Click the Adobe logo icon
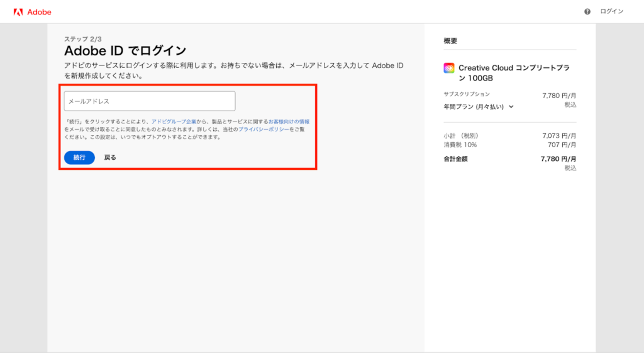 pos(18,13)
